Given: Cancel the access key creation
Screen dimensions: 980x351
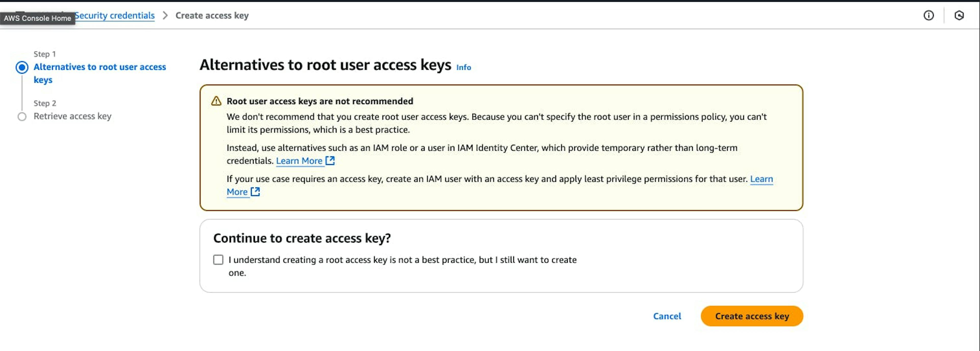Looking at the screenshot, I should click(x=667, y=316).
